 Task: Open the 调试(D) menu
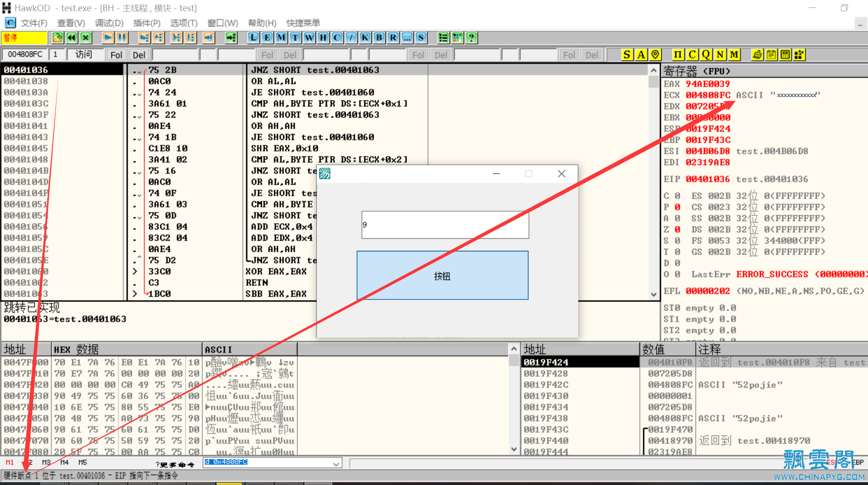(109, 23)
